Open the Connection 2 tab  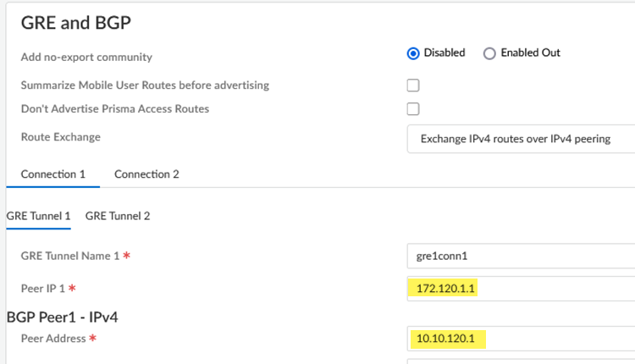(146, 174)
